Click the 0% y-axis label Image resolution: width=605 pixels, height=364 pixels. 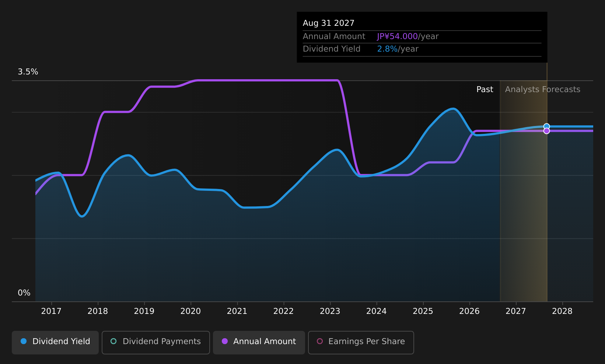[x=24, y=293]
